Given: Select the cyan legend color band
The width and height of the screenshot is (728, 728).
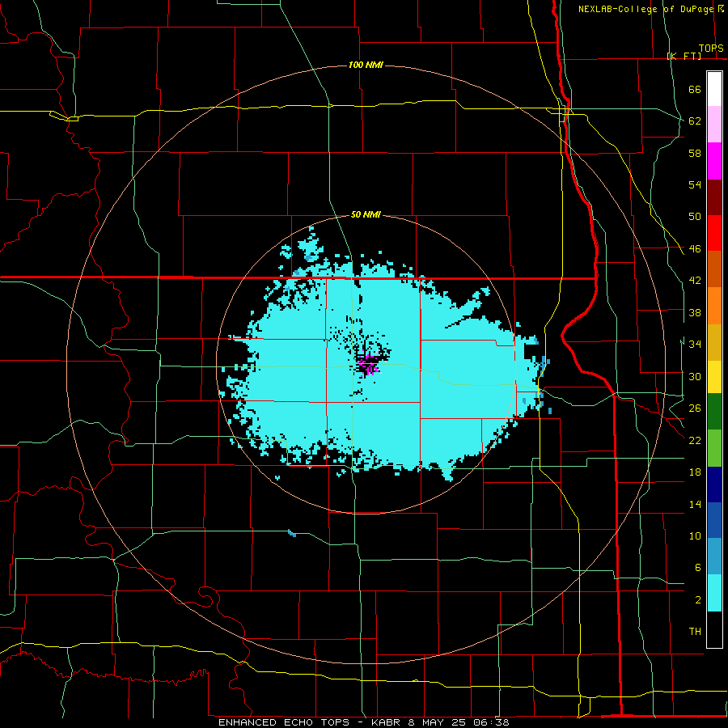Looking at the screenshot, I should [x=714, y=593].
